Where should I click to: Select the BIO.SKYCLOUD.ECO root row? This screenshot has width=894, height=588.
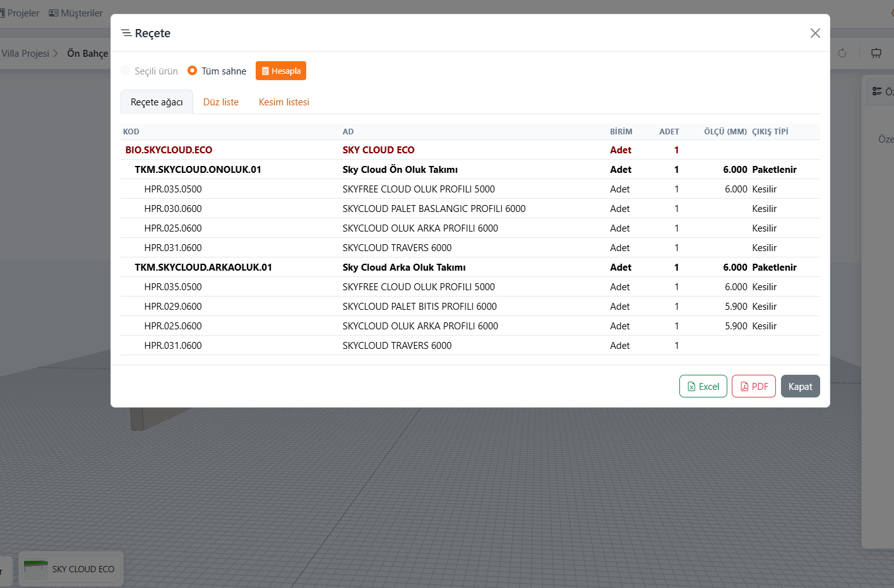470,150
